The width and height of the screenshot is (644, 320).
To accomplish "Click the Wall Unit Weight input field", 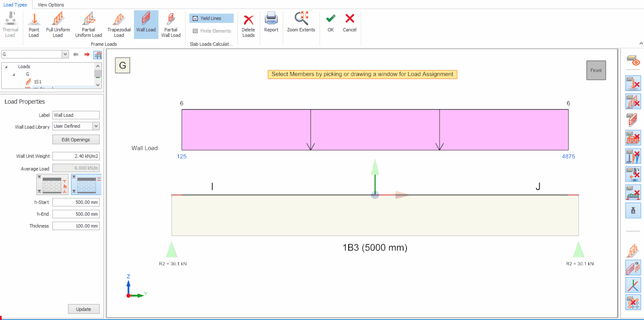I will [x=76, y=156].
